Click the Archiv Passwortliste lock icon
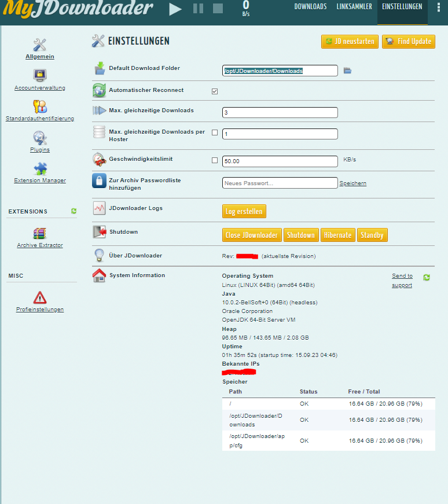 (99, 181)
